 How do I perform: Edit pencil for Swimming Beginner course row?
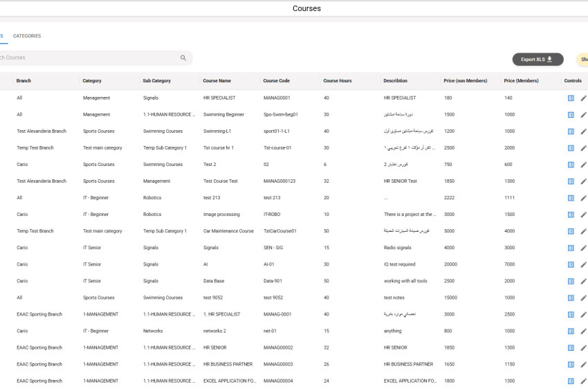tap(583, 115)
